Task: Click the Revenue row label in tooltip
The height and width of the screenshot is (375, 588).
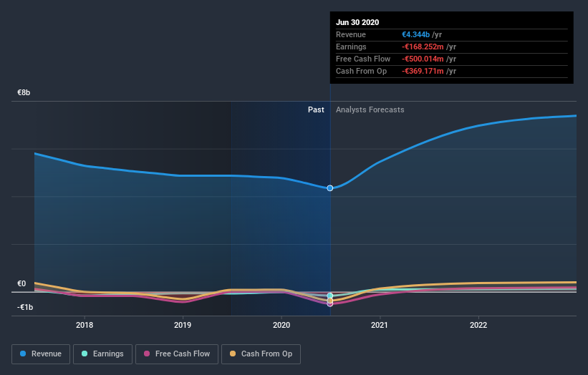Action: 351,34
